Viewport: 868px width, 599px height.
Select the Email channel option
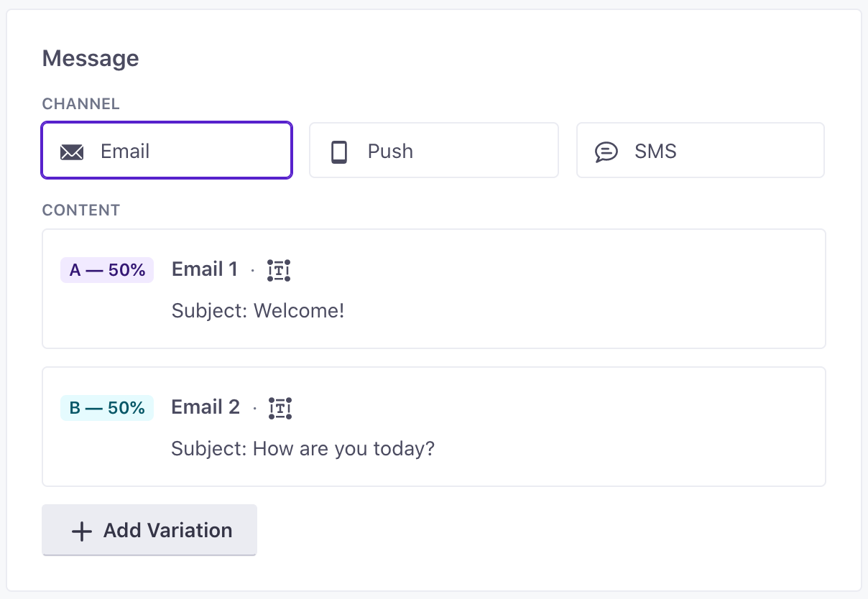(x=167, y=150)
